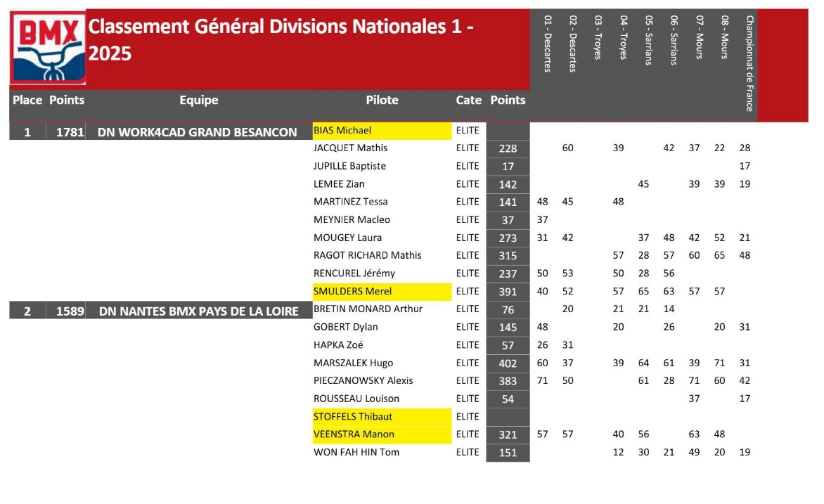Click the "Pilote" column header
This screenshot has height=504, width=824.
382,101
